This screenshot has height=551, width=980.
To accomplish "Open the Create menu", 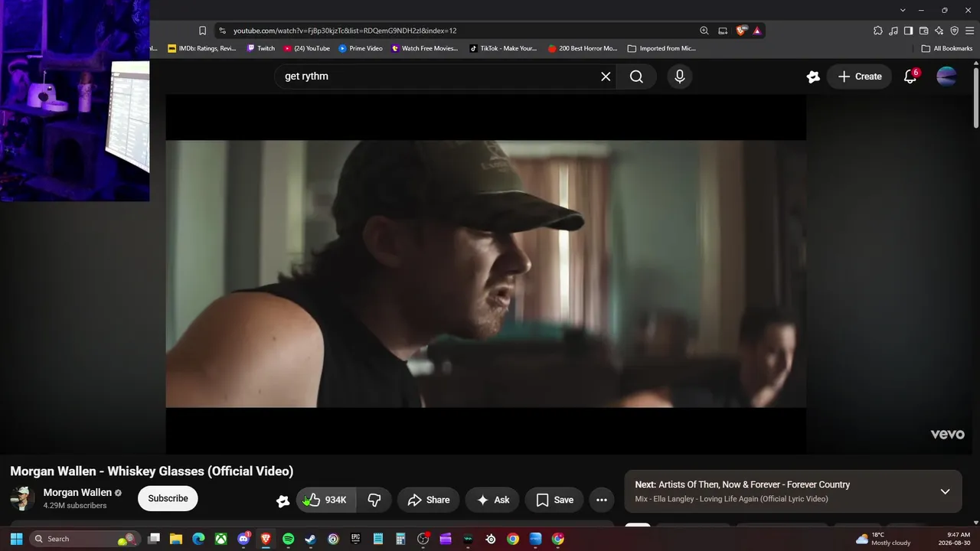I will (x=859, y=77).
